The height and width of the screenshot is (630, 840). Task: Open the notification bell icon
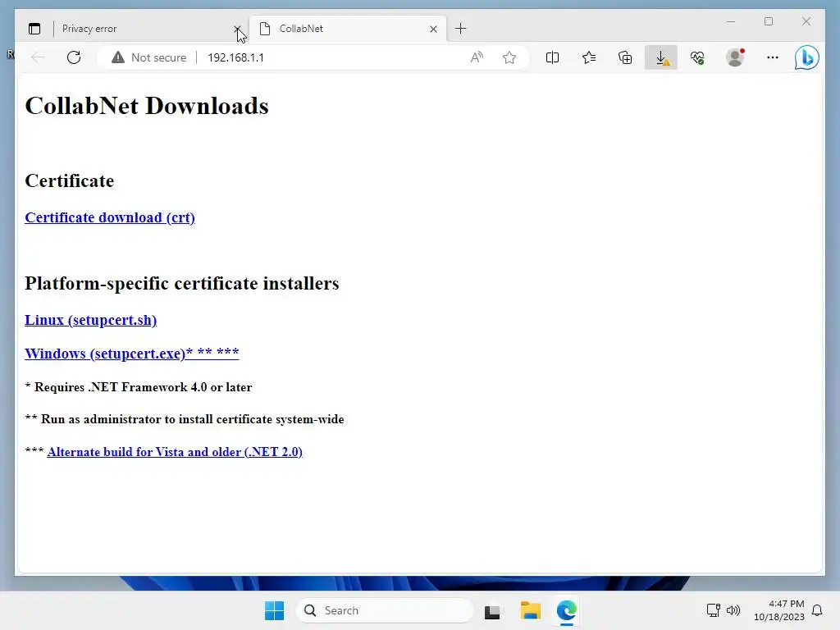click(x=817, y=610)
